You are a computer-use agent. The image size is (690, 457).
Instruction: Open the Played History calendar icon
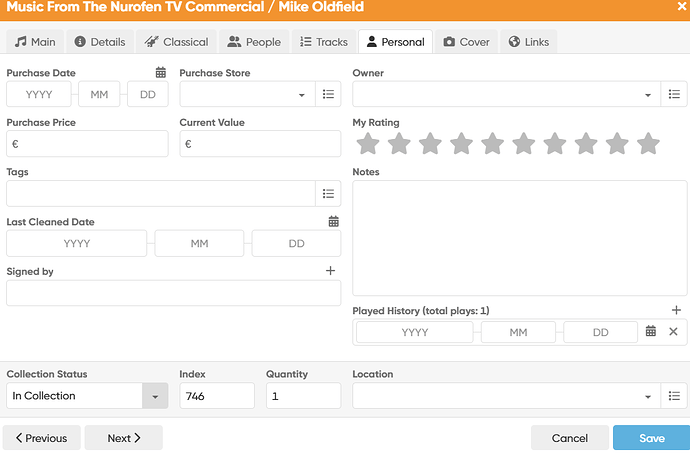click(x=651, y=332)
